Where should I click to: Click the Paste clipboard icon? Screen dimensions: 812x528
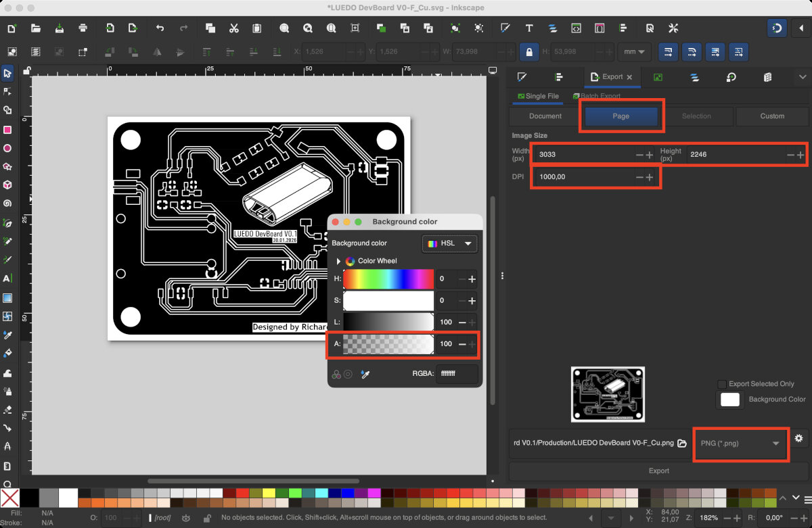[257, 28]
